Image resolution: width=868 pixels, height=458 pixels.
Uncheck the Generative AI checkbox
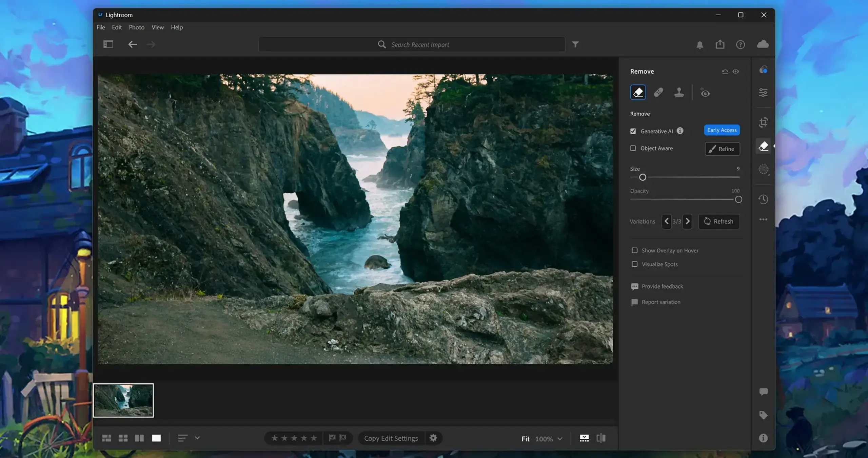tap(633, 131)
